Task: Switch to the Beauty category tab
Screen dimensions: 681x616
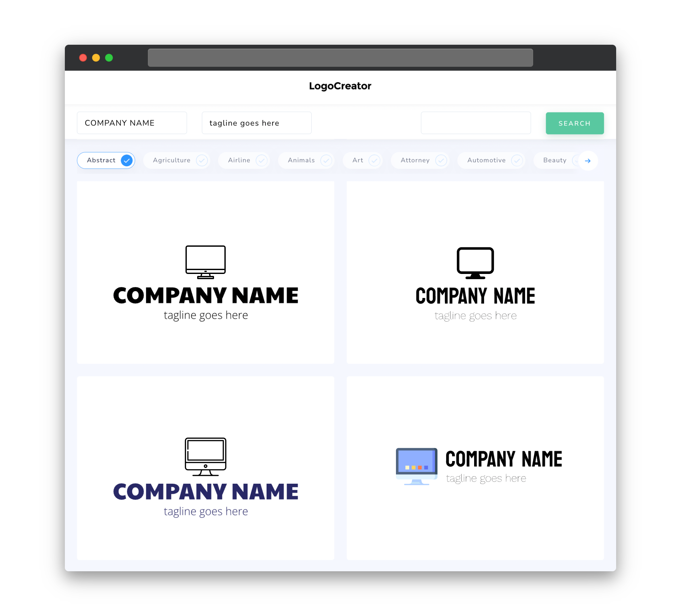Action: click(555, 160)
